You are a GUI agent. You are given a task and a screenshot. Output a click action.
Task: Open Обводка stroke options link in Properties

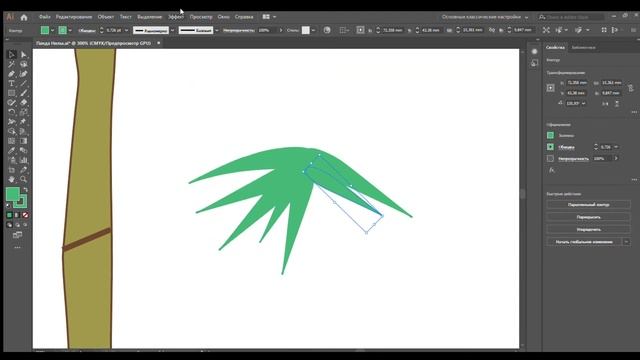pos(566,147)
